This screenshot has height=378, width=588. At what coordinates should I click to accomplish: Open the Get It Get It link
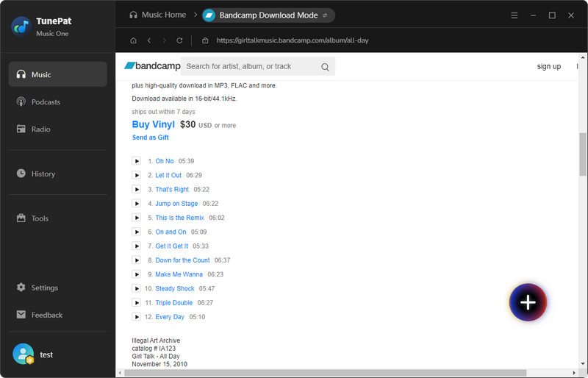[x=172, y=246]
